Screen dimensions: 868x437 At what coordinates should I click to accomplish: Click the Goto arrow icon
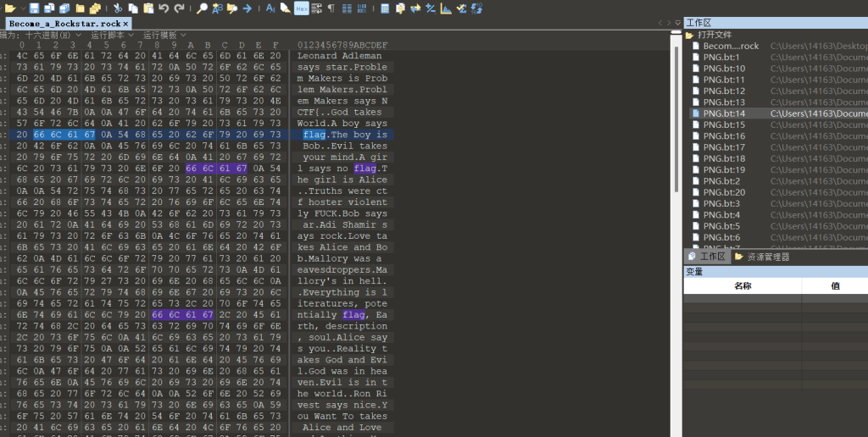pos(247,8)
